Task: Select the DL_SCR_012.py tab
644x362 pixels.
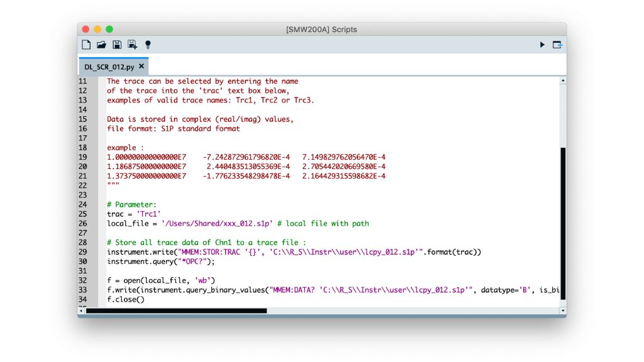Action: coord(109,67)
